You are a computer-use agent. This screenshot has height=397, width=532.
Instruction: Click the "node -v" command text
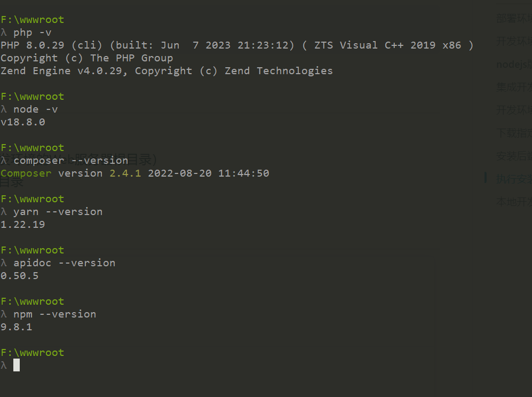(36, 109)
